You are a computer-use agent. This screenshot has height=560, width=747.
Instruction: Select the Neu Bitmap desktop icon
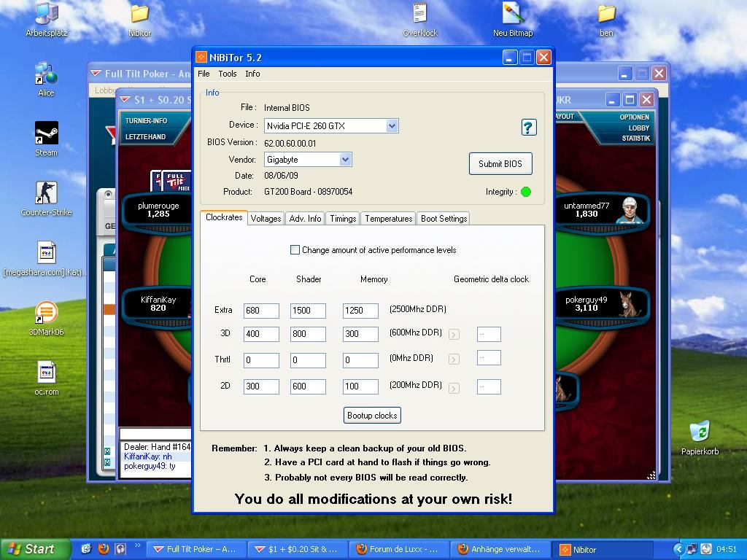[x=513, y=19]
